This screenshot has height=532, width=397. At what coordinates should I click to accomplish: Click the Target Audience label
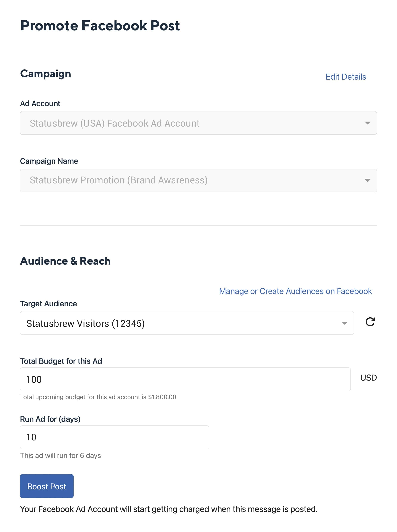pyautogui.click(x=48, y=304)
